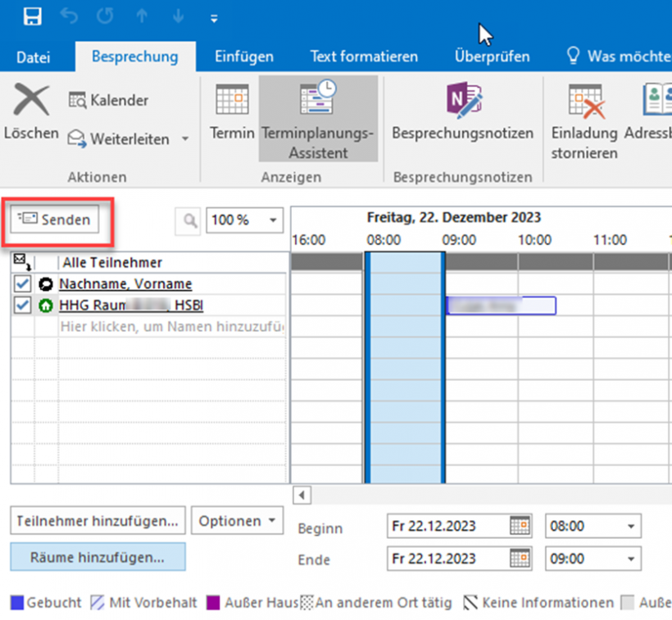Expand the 100 % zoom dropdown
672x620 pixels.
tap(273, 220)
